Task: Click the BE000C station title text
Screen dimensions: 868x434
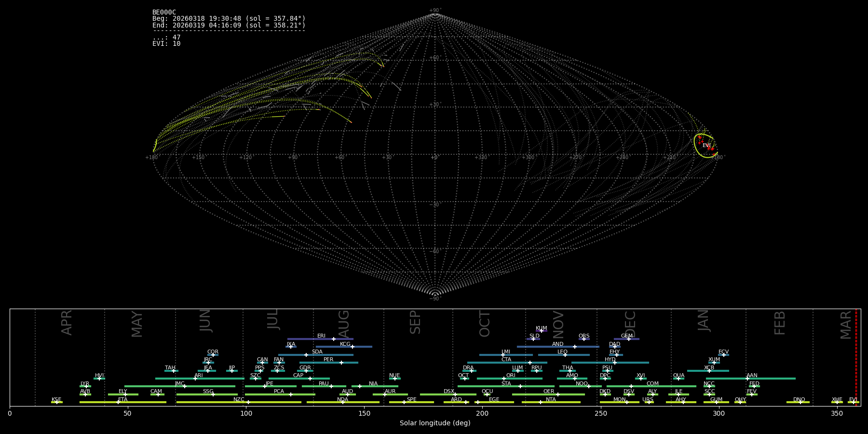Action: pyautogui.click(x=164, y=13)
